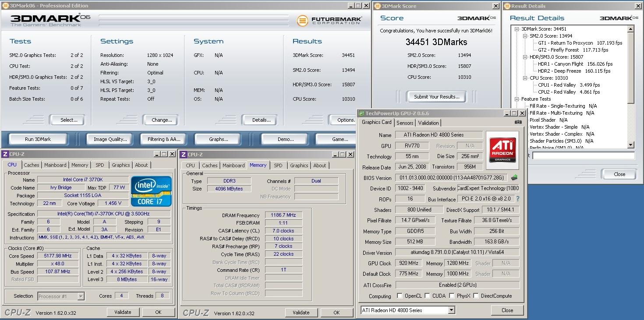The image size is (644, 320).
Task: Switch to Sensors tab in GPU-Z
Action: tap(405, 123)
